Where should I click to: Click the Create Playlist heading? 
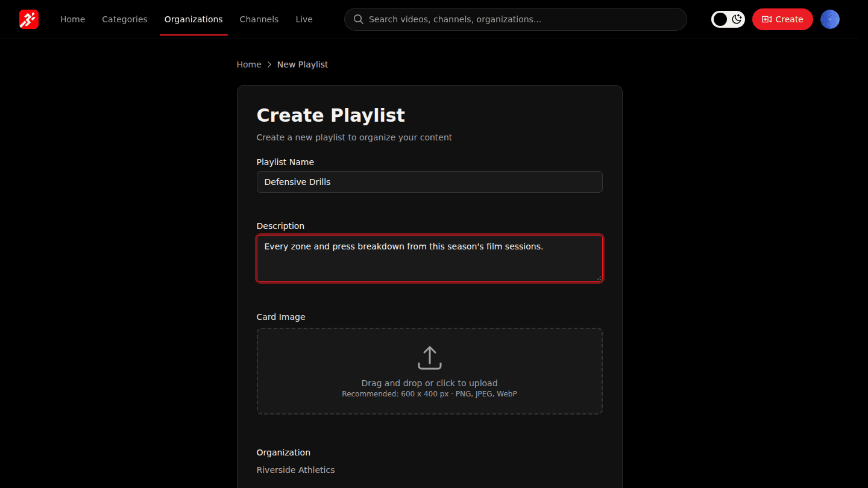tap(331, 115)
